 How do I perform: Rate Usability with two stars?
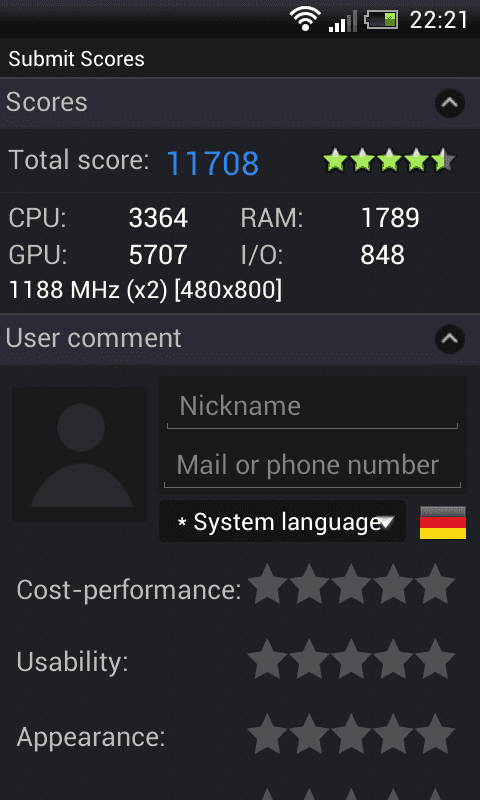(x=310, y=659)
